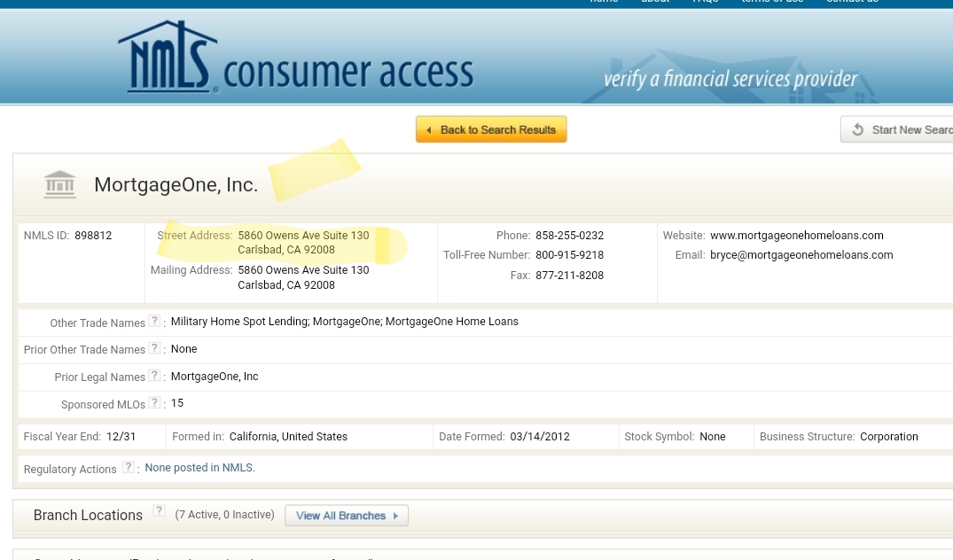Select toll-free number 800-915-9218

pyautogui.click(x=569, y=255)
